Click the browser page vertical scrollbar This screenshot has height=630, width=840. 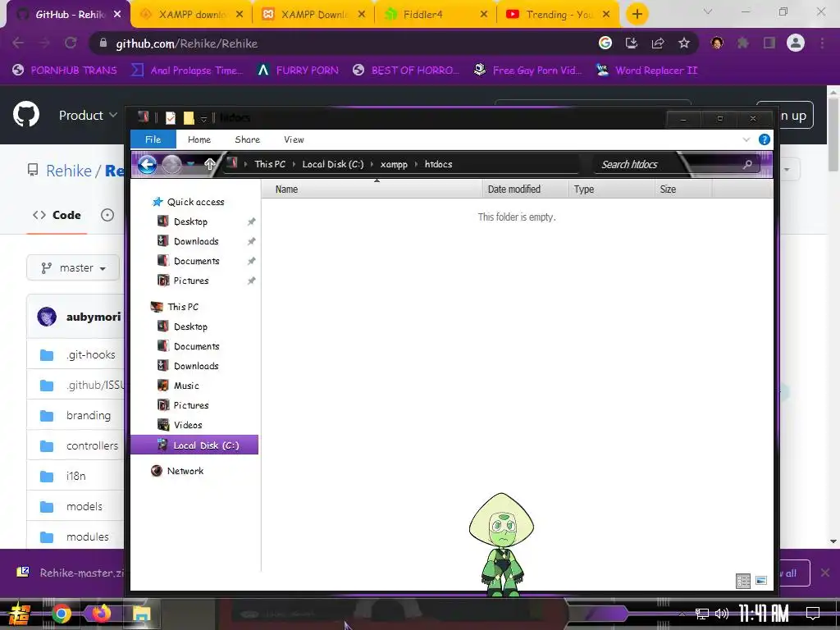tap(833, 134)
